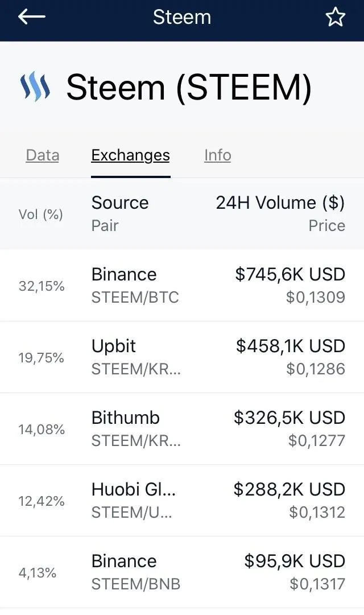
Task: Toggle the favorite star icon
Action: click(x=335, y=17)
